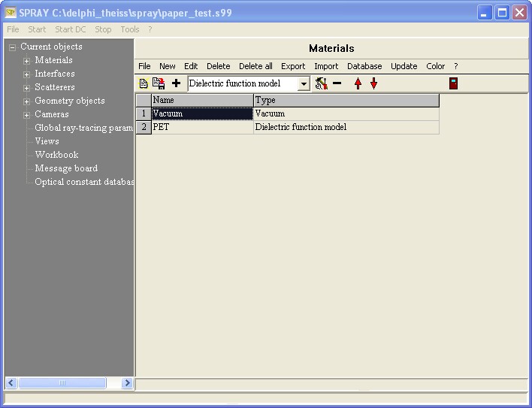This screenshot has height=408, width=532.
Task: Click the Name column header
Action: click(x=202, y=100)
